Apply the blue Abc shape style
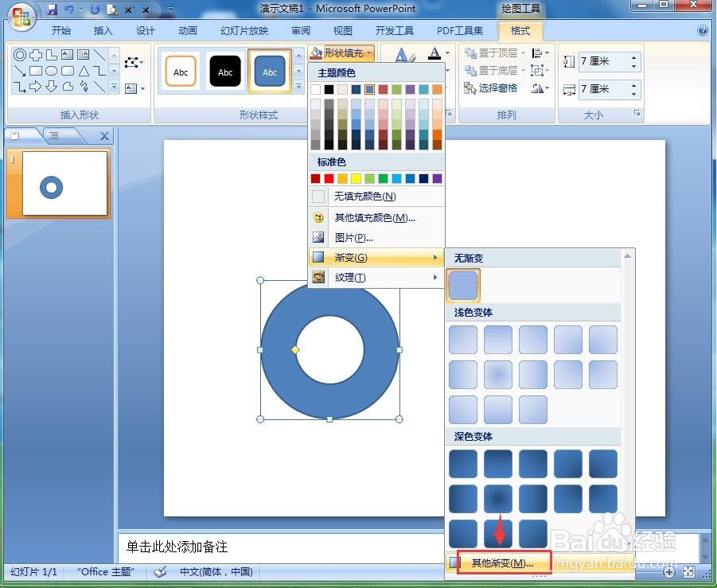Image resolution: width=717 pixels, height=588 pixels. click(270, 72)
